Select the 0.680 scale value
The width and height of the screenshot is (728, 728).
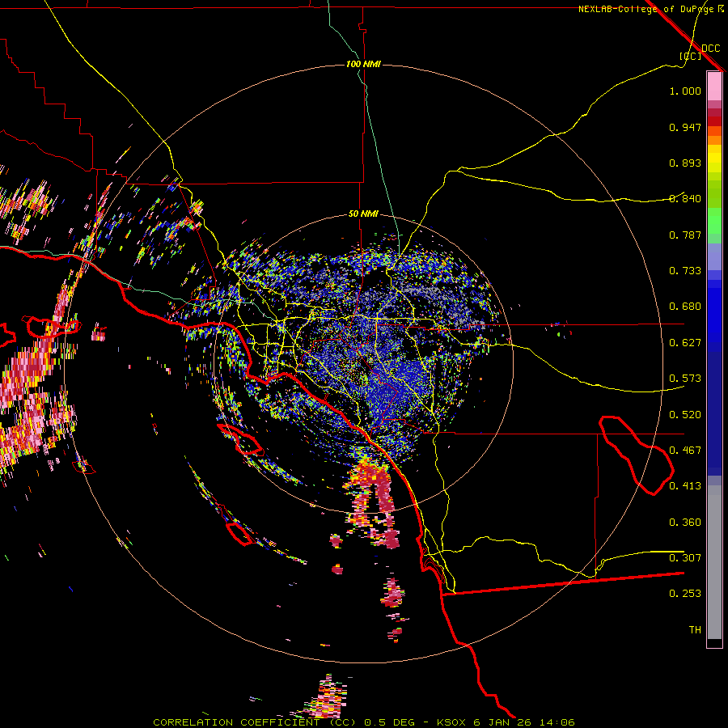pos(685,307)
